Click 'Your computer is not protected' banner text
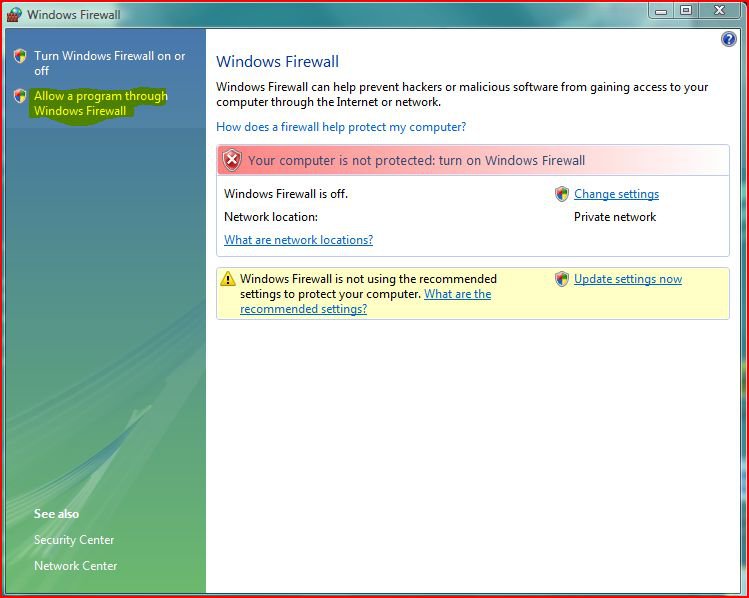 [x=416, y=160]
